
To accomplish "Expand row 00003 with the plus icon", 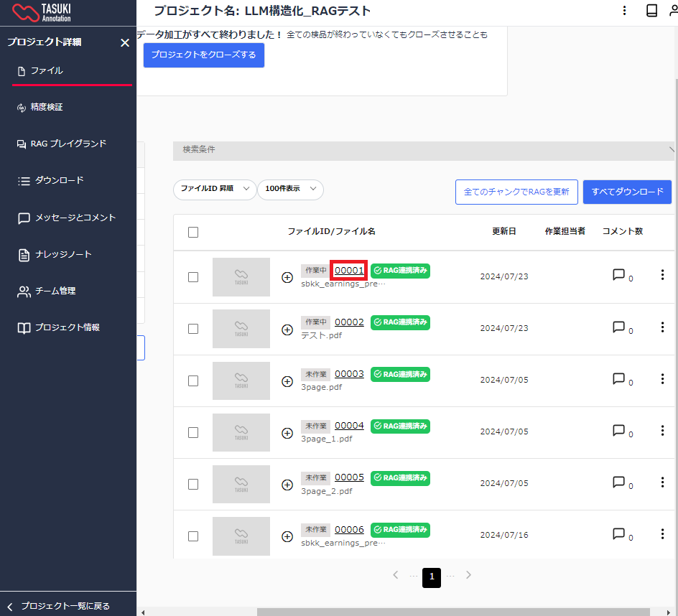I will 287,381.
